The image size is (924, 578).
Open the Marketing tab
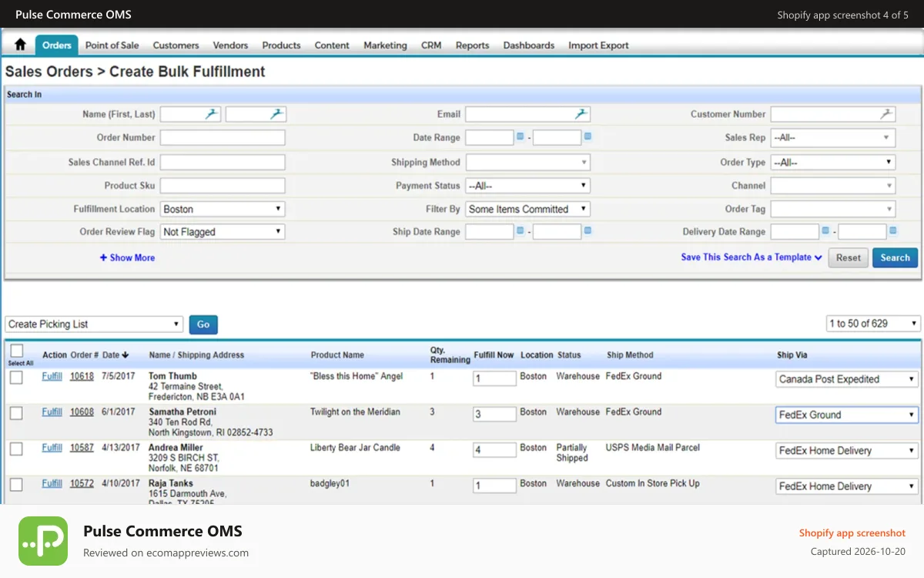click(386, 45)
